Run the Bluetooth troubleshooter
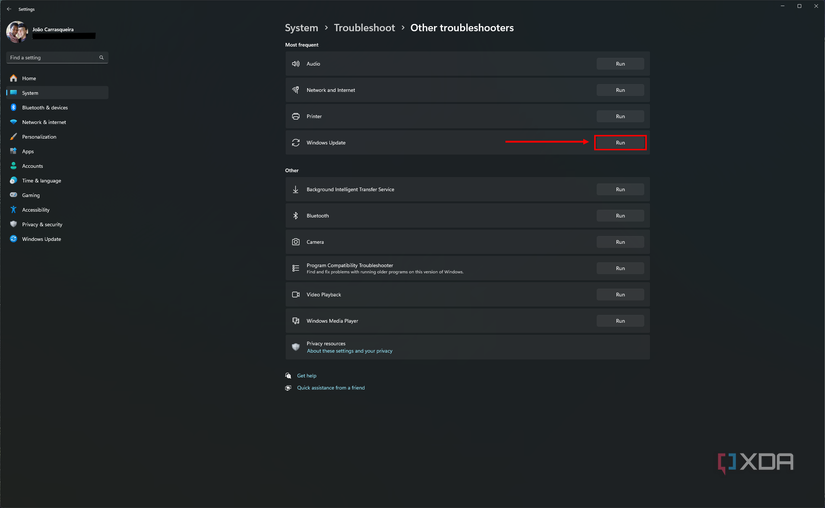Image resolution: width=825 pixels, height=508 pixels. click(x=620, y=216)
